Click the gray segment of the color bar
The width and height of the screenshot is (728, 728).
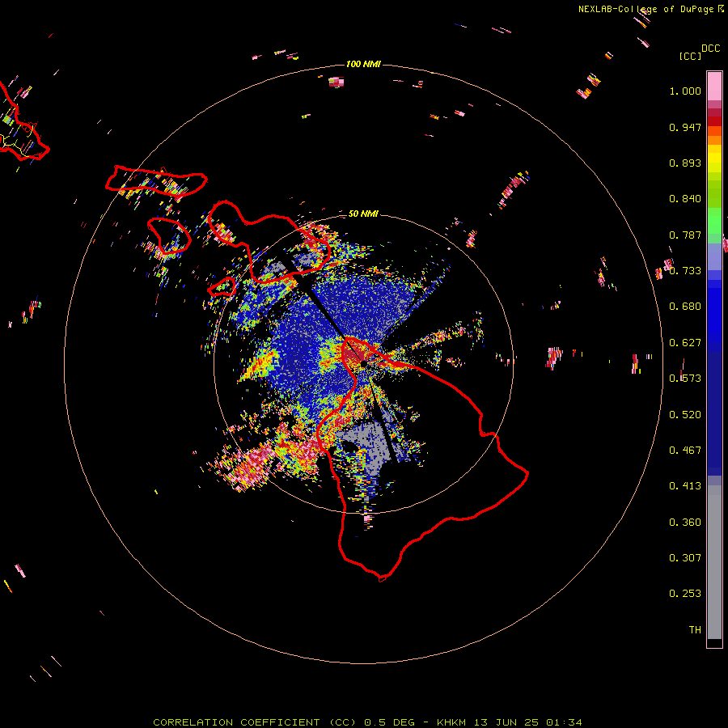pos(714,562)
